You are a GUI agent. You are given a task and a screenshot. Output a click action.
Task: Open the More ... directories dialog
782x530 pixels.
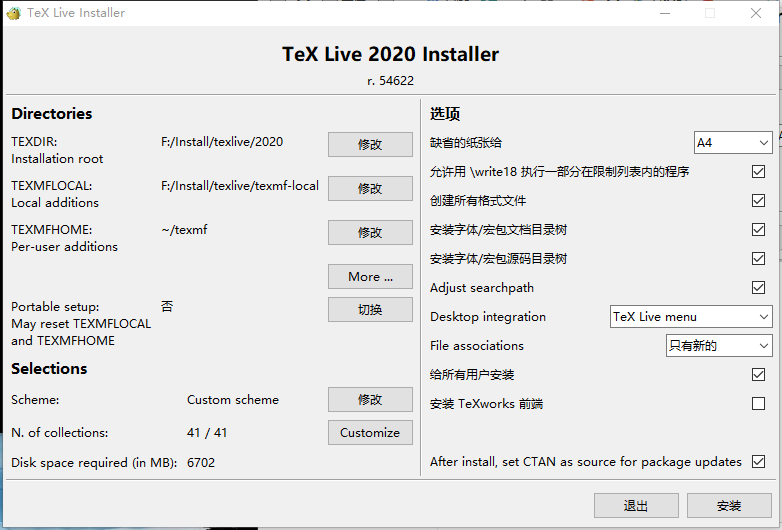point(370,277)
